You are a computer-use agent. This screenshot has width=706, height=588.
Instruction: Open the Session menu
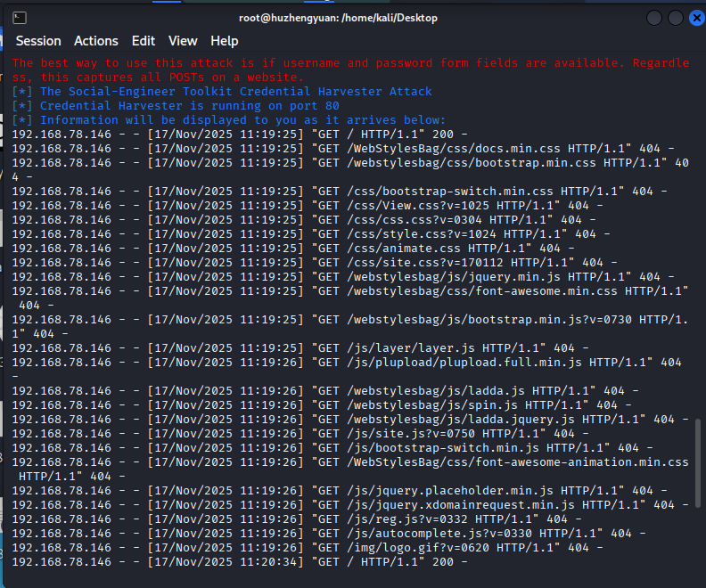[38, 41]
